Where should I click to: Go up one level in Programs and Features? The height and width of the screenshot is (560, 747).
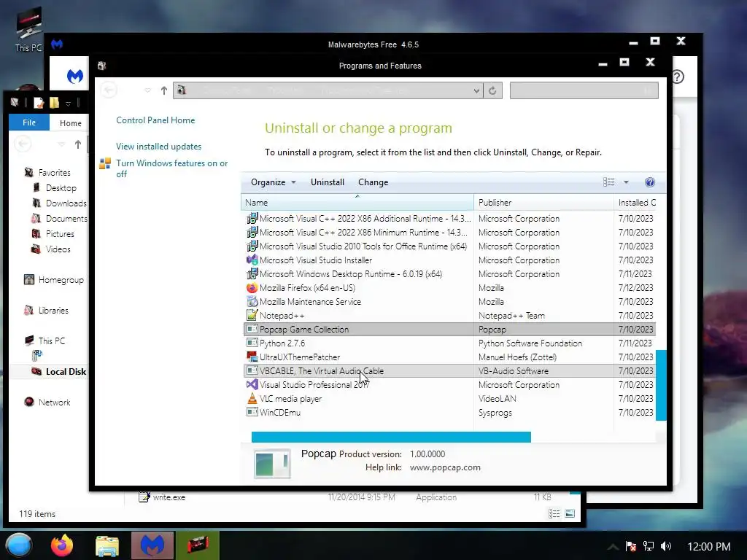tap(164, 90)
